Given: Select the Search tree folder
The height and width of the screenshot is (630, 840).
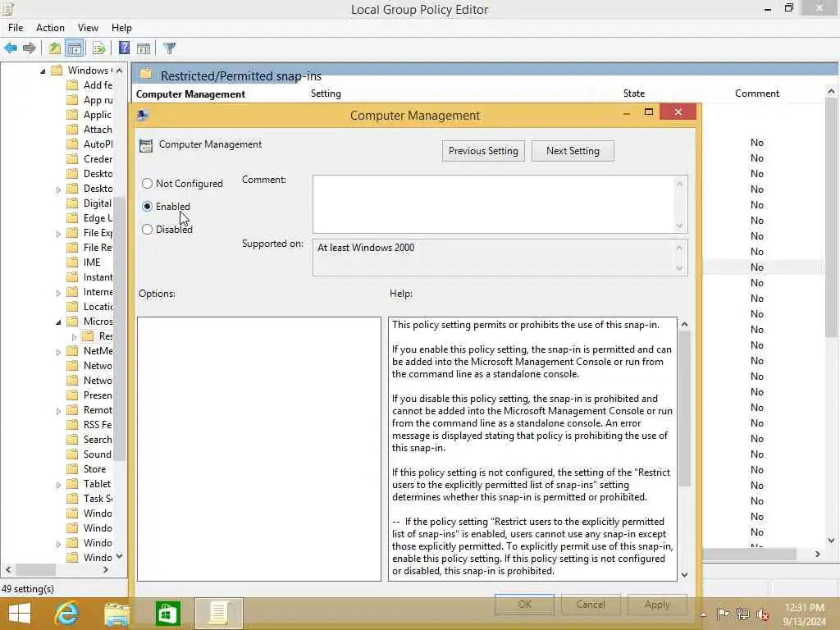Looking at the screenshot, I should (98, 440).
